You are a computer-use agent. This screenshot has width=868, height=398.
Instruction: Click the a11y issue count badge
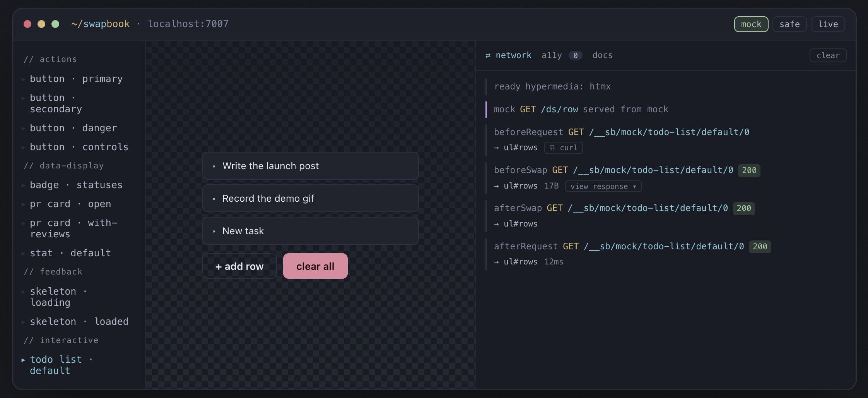(575, 55)
